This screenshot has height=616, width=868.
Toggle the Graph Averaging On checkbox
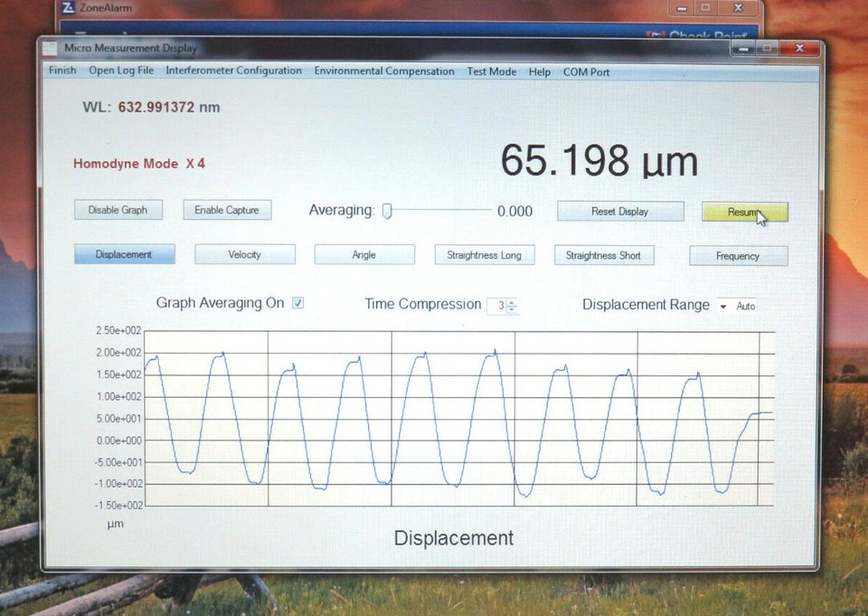coord(298,303)
